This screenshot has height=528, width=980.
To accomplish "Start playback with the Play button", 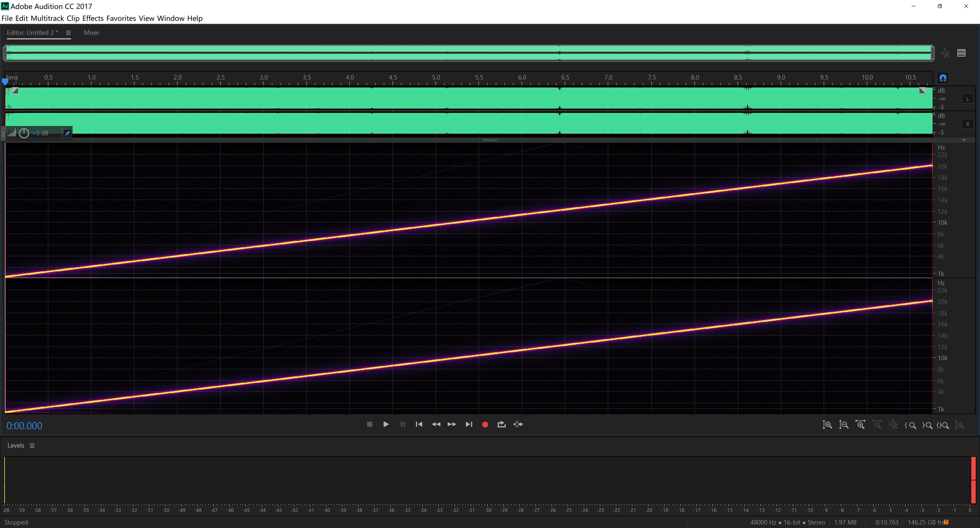I will point(386,424).
